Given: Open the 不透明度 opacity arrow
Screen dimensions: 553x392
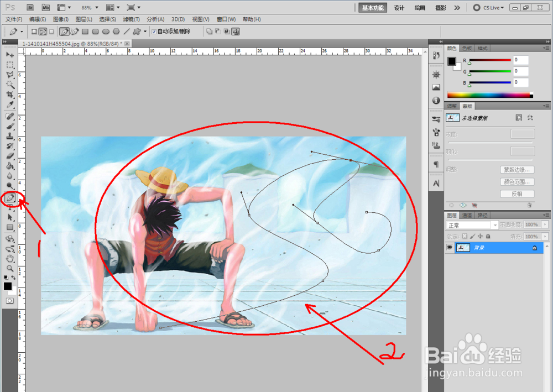Looking at the screenshot, I should coord(545,224).
